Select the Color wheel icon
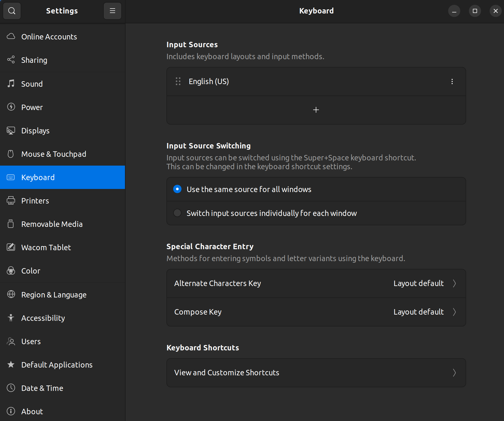The image size is (504, 421). click(11, 271)
